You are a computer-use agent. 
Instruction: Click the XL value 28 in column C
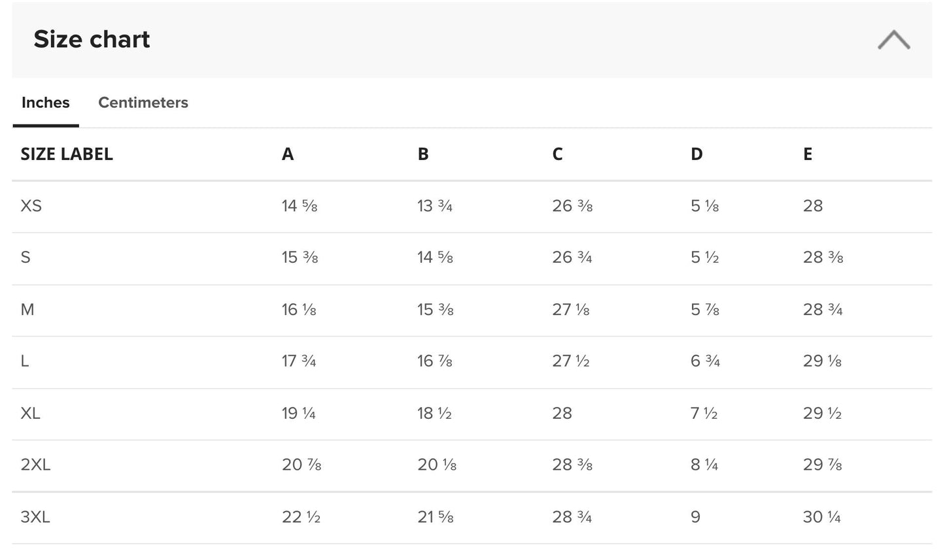[x=562, y=413]
